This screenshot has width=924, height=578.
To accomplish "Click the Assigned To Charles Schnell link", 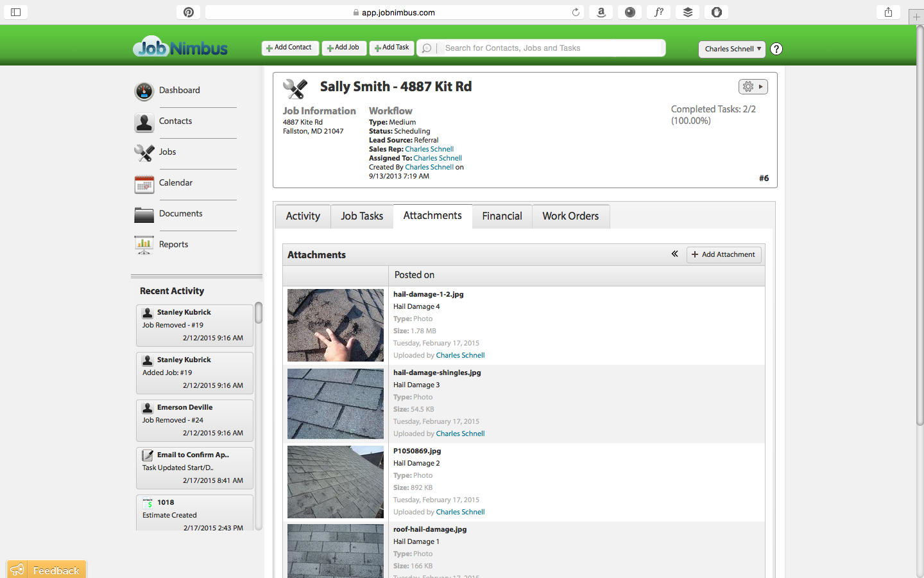I will (438, 158).
